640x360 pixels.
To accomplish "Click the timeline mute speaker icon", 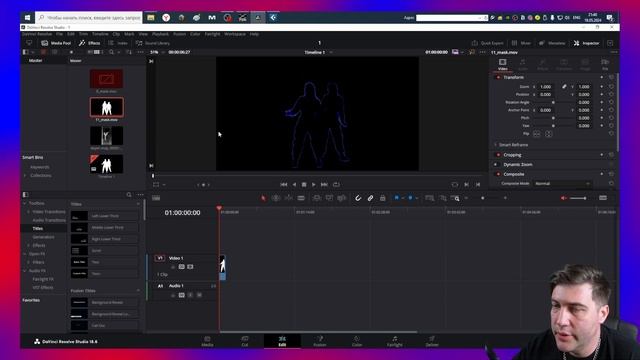I will coord(564,198).
